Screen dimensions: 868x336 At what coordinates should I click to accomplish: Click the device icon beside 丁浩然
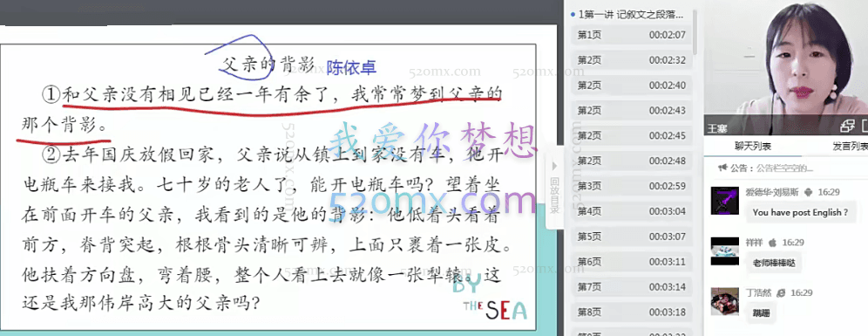click(x=781, y=292)
